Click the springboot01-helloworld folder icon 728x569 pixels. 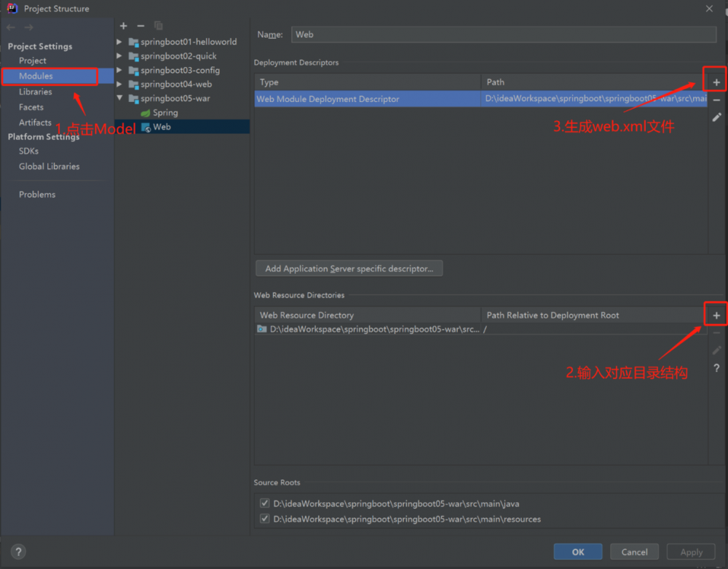click(x=133, y=42)
